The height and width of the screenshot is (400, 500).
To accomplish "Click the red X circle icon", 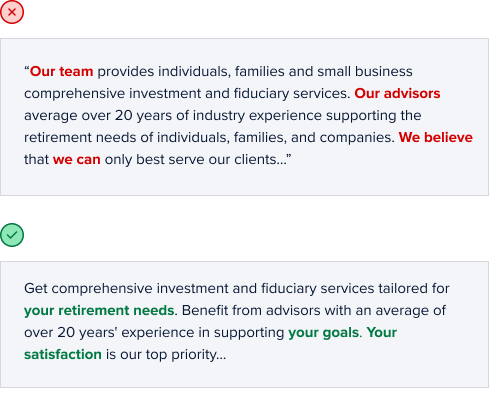I will 12,12.
